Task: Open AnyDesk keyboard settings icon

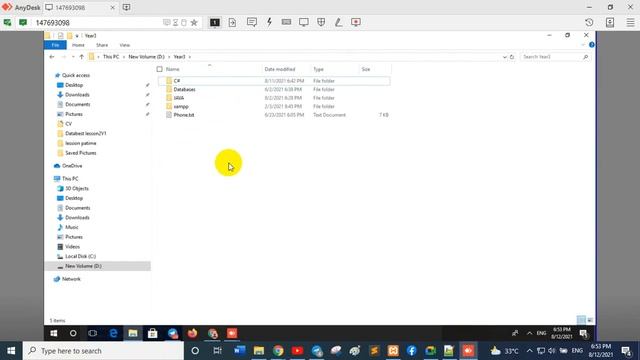Action: click(x=287, y=22)
